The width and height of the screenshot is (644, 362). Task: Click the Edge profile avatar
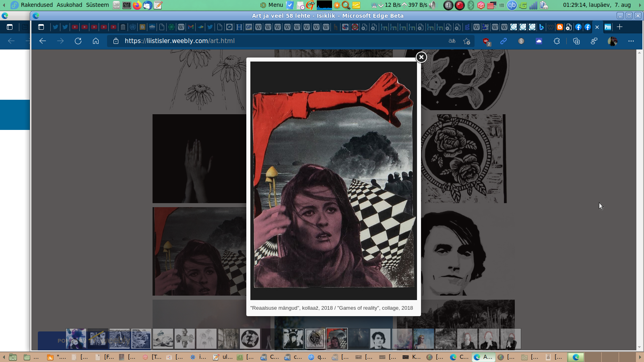613,41
